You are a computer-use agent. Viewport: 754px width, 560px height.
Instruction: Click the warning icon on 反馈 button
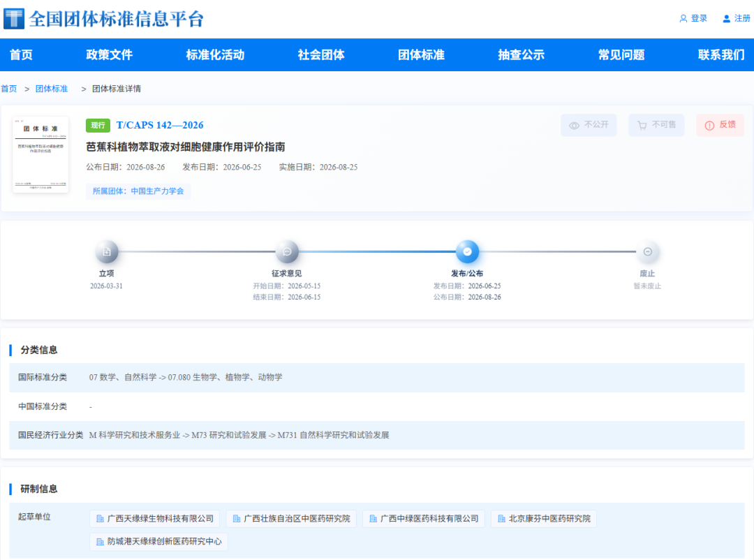pyautogui.click(x=709, y=126)
